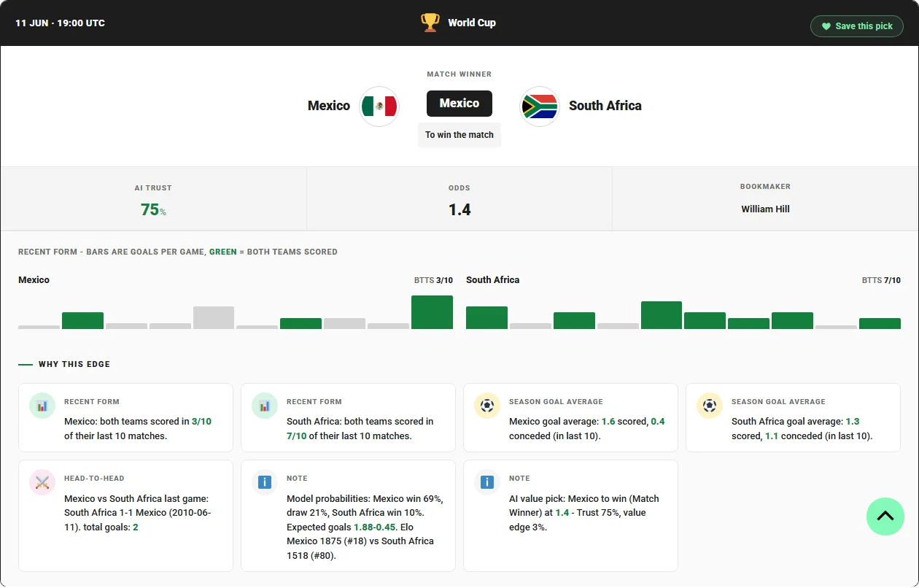Click chart icon on Mexico recent form card
Viewport: 919px width, 588px height.
click(x=42, y=406)
